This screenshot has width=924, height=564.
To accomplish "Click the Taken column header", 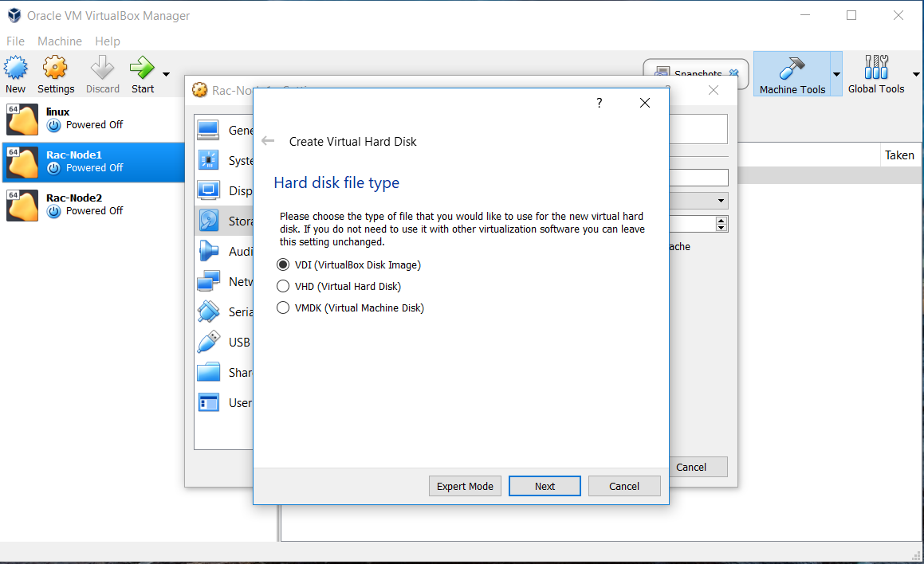I will click(x=900, y=155).
